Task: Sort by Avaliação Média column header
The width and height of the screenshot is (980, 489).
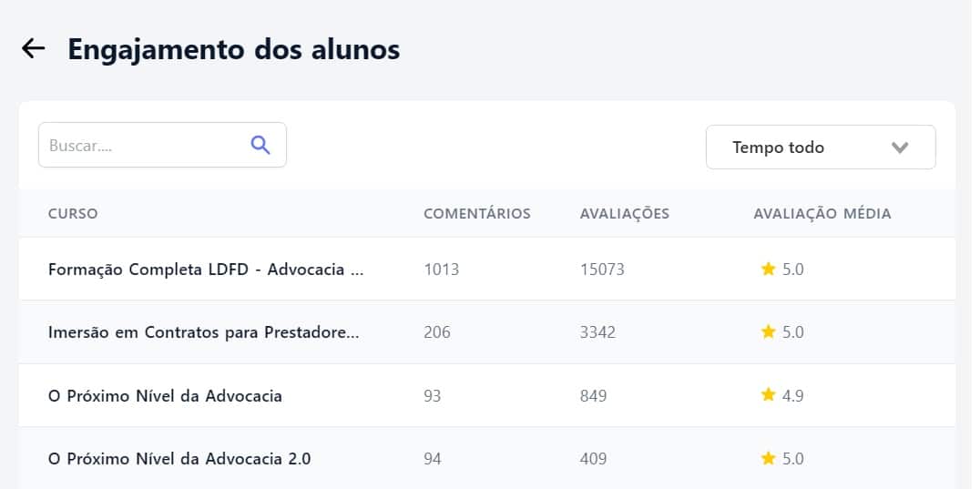Action: (x=822, y=214)
